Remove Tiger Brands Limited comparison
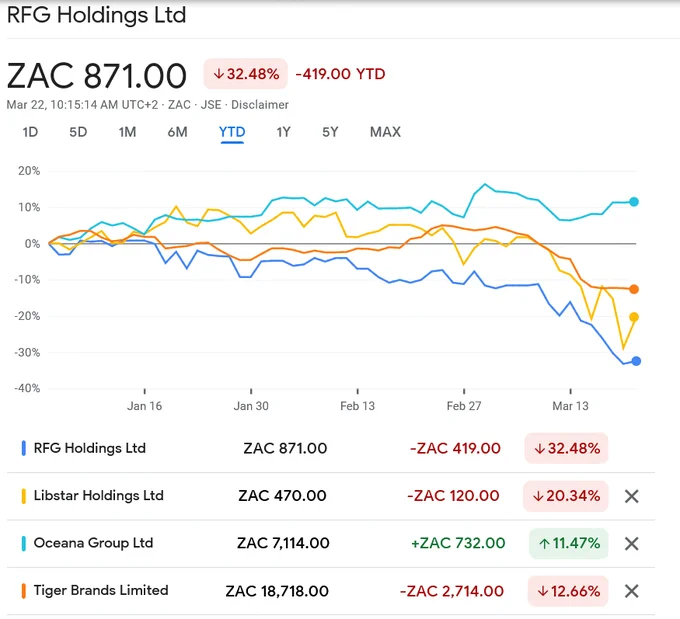This screenshot has width=680, height=619. (x=631, y=591)
